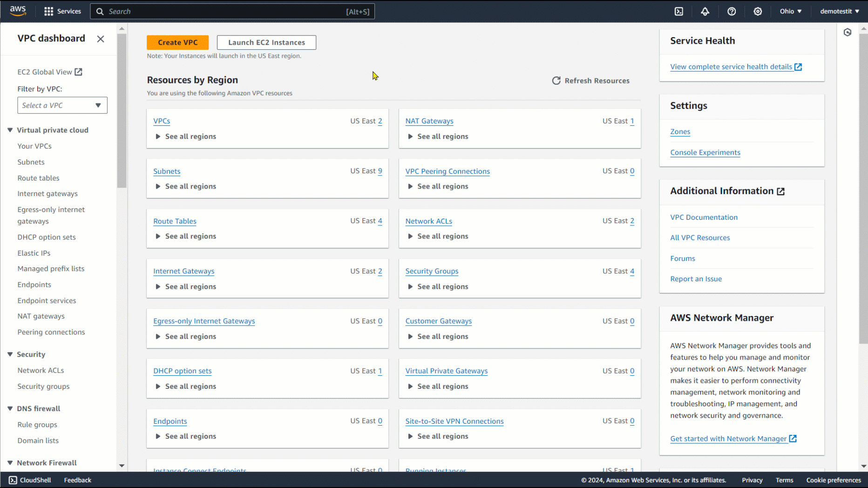Open Endpoint services in sidebar
This screenshot has width=868, height=488.
[47, 301]
